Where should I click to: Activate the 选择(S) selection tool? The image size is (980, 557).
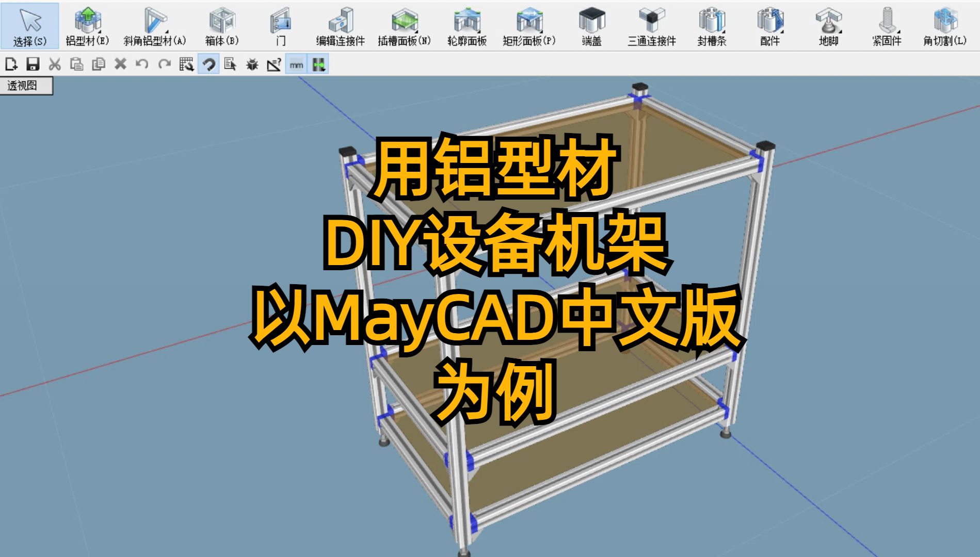coord(29,26)
